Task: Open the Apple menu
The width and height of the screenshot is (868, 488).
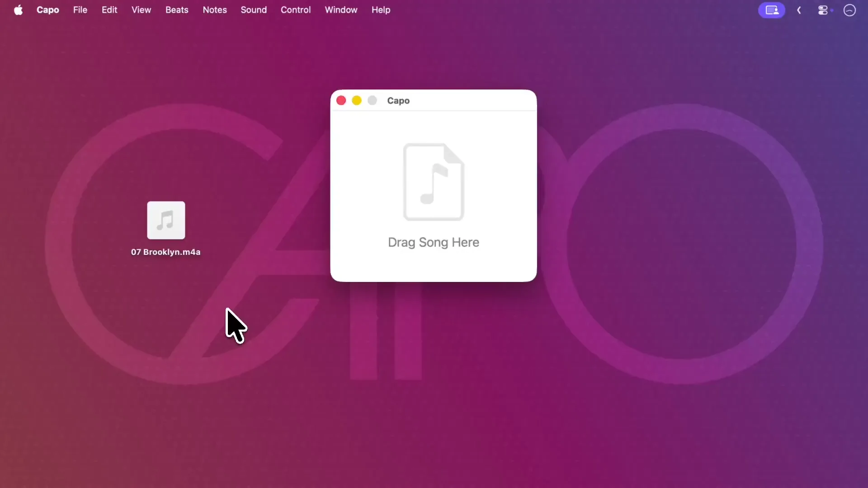Action: 18,10
